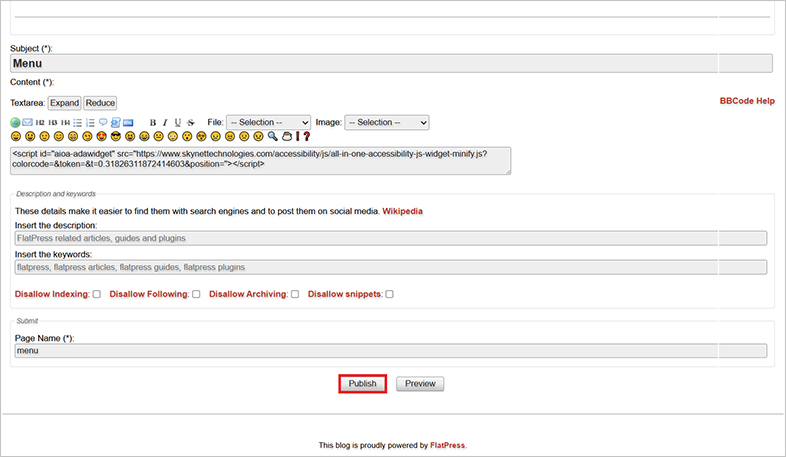Click the bulleted list icon
Viewport: 786px width, 457px height.
click(77, 122)
